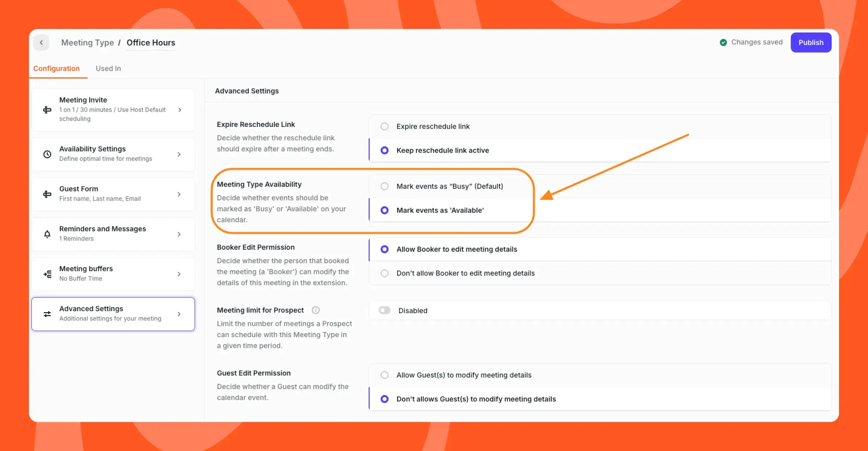Click 'Additional settings for your meeting' subtitle
Image resolution: width=868 pixels, height=451 pixels.
(x=110, y=318)
